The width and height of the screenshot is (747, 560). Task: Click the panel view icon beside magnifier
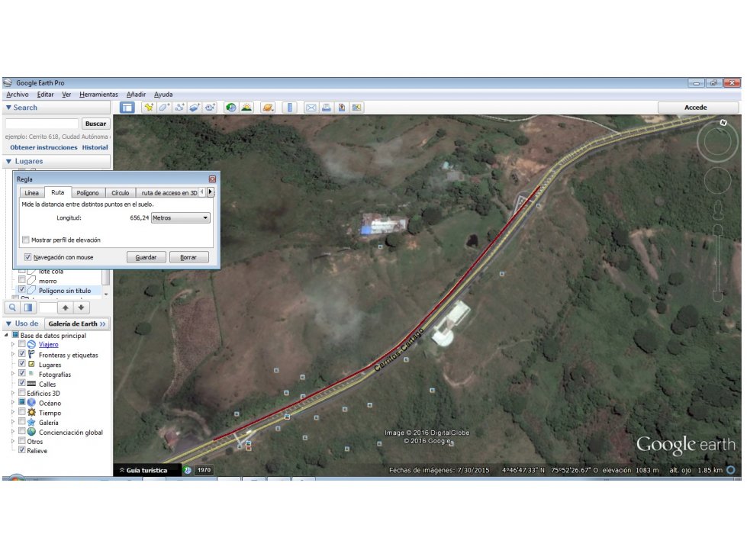[x=28, y=307]
